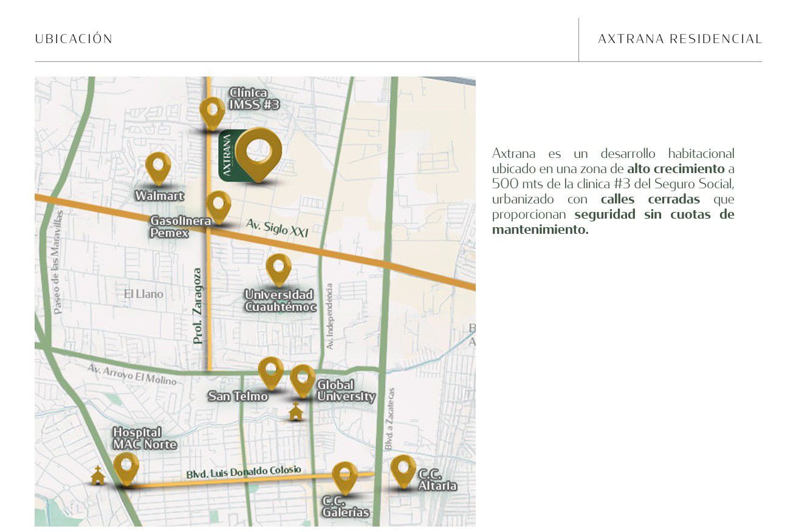Click the AXTRANA RESIDENCIAL header text
The height and width of the screenshot is (532, 799).
coord(680,39)
